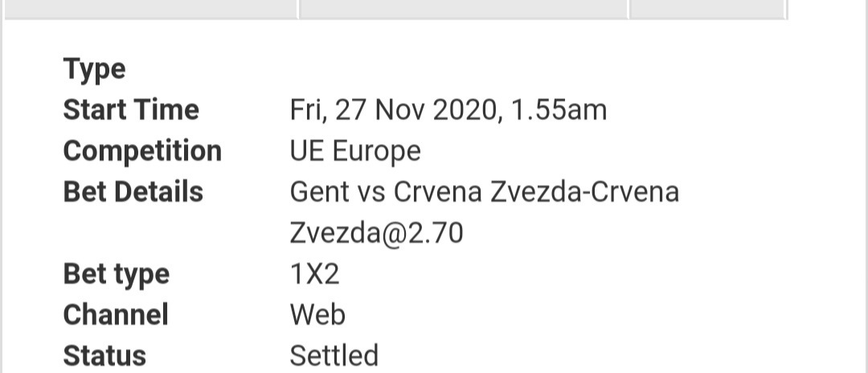Select the Bet type label
This screenshot has height=373, width=868.
117,274
